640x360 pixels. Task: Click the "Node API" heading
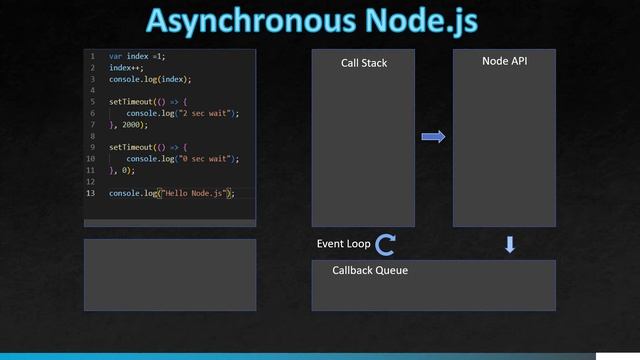tap(504, 61)
